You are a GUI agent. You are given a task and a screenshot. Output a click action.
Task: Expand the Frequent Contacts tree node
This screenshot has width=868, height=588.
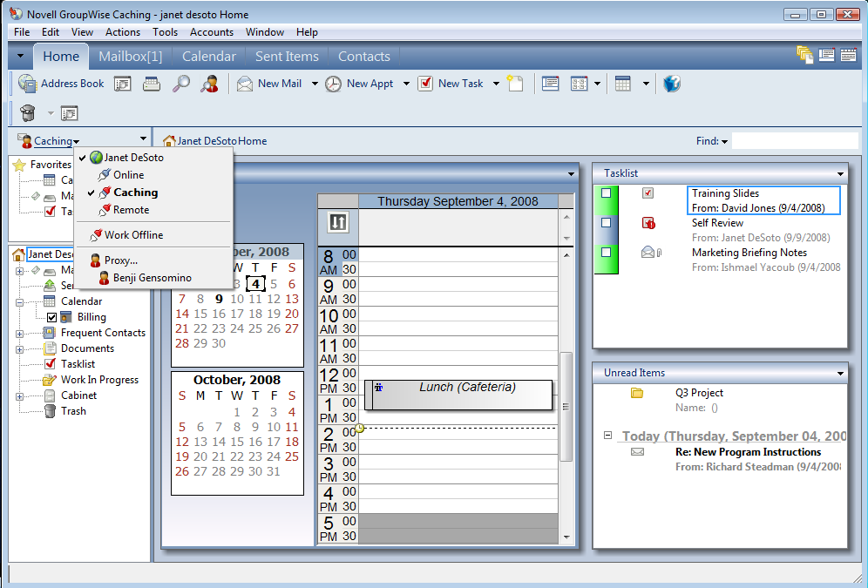point(19,334)
